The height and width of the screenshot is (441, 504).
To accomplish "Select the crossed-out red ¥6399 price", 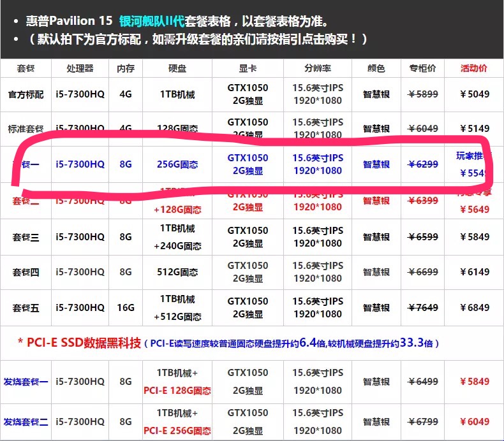I will tap(423, 201).
